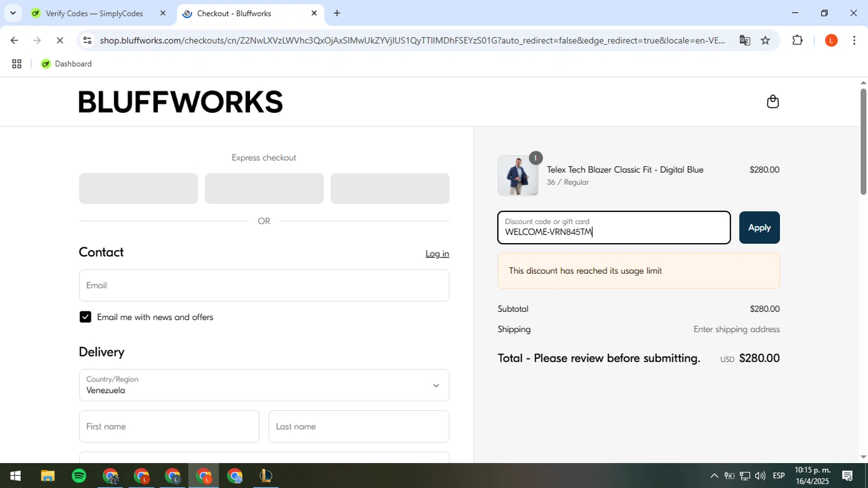This screenshot has width=868, height=488.
Task: Open the Dashboard bookmark
Action: click(67, 64)
